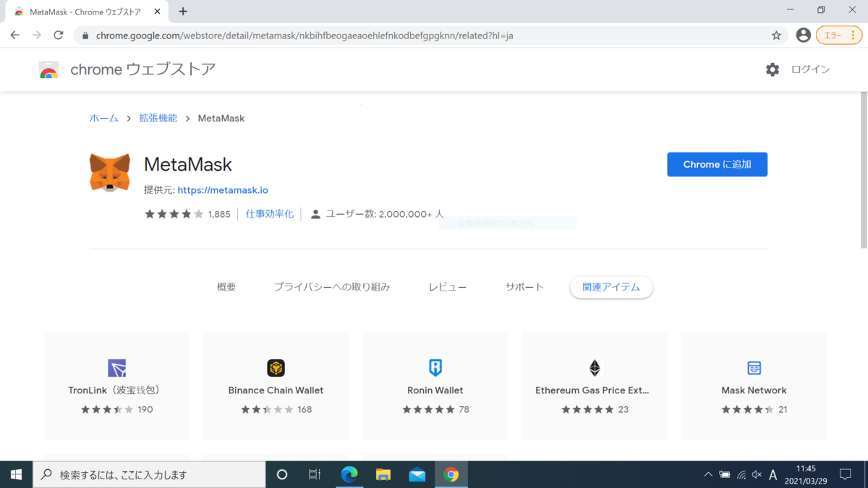
Task: Switch to the サポート tab
Action: pos(524,287)
